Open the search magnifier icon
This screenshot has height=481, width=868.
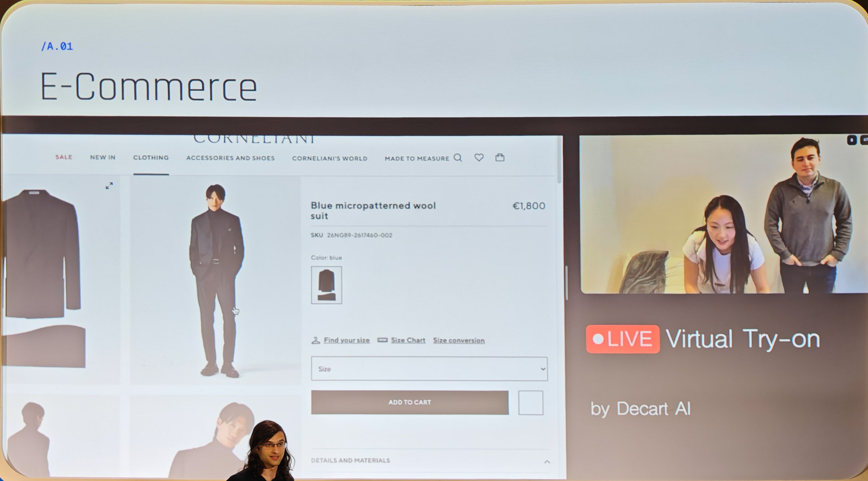[x=458, y=158]
